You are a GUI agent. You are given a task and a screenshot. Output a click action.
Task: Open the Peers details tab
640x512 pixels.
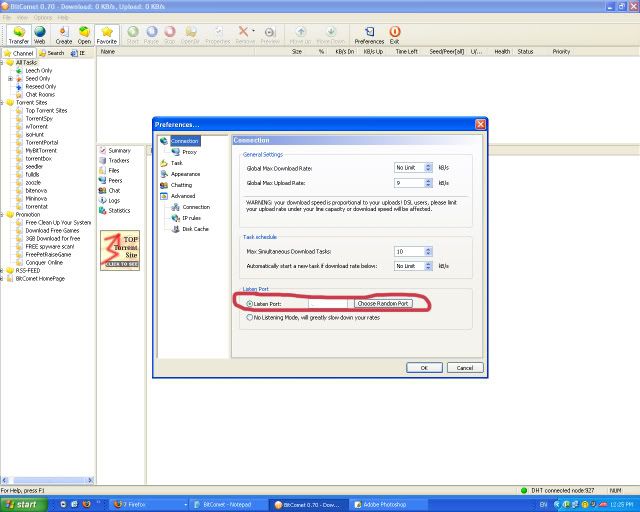(x=111, y=180)
